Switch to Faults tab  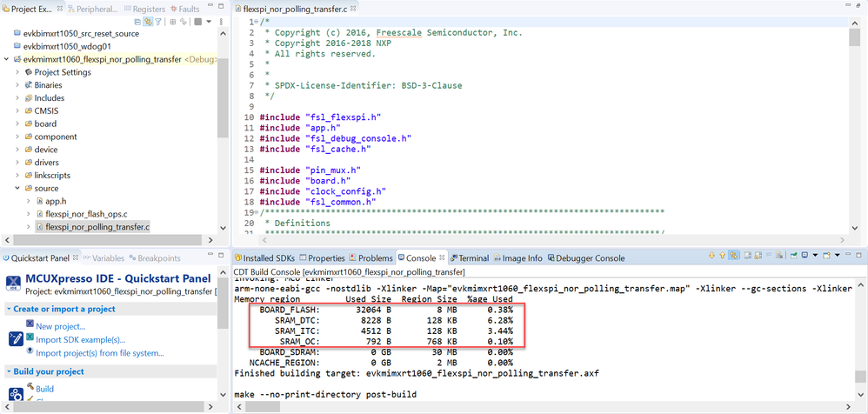coord(185,9)
